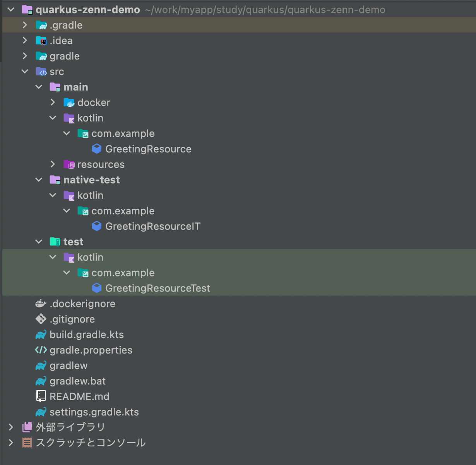Screen dimensions: 476x465
Task: Select the project path text after quarkus-zenn-demo
Action: coord(265,10)
